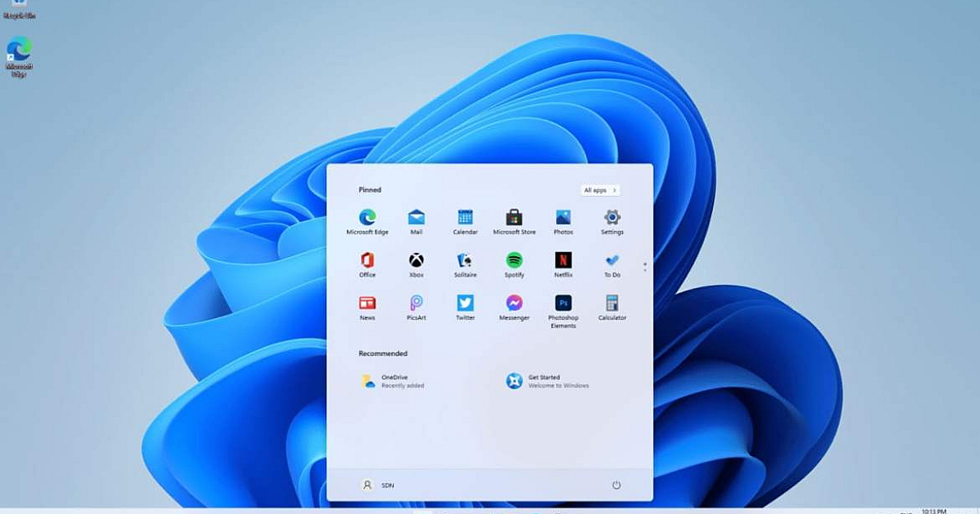Launch the Messenger app
Viewport: 980px width, 514px height.
click(x=514, y=308)
